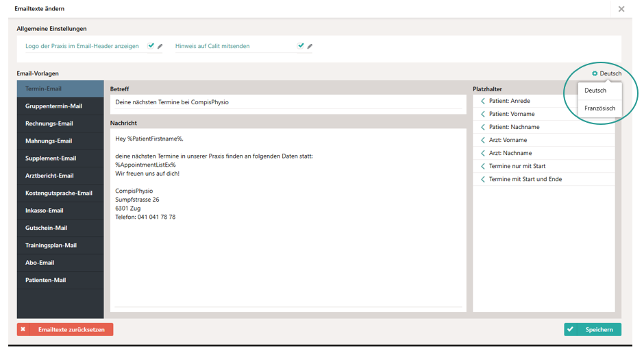644x354 pixels.
Task: Insert placeholder arrow for Termine mit Start und Ende
Action: (x=483, y=179)
